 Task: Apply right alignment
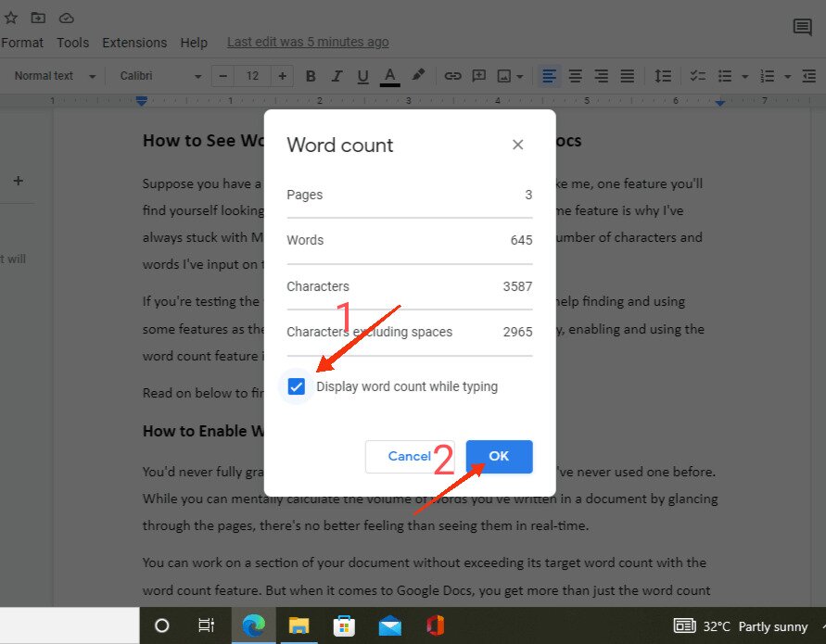pos(601,76)
